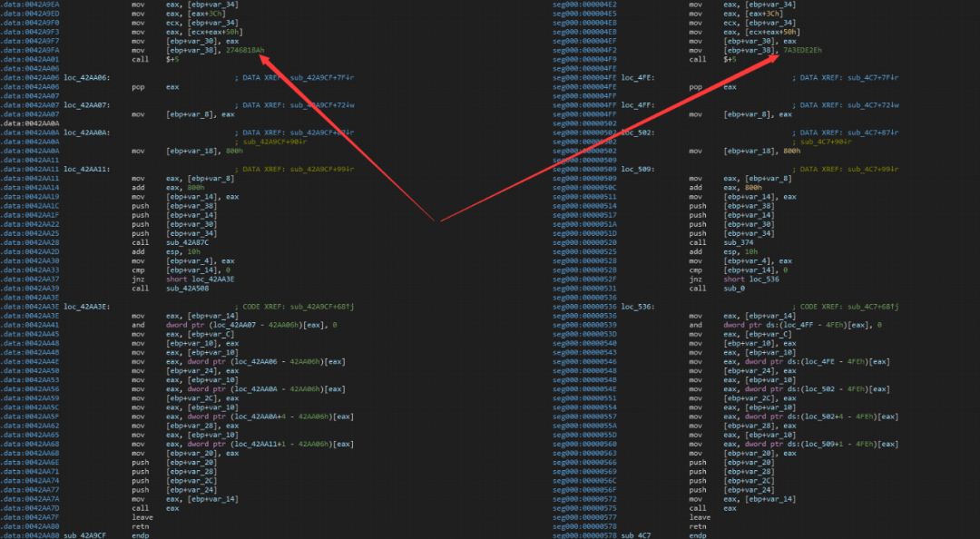The image size is (980, 539).
Task: Click the DATA XREF: sub_4C7+72 comment
Action: [846, 105]
